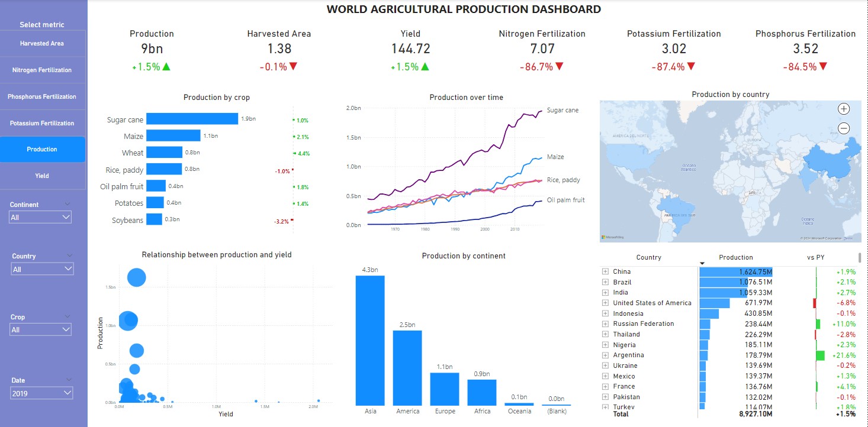Screen dimensions: 868x427
Task: Expand the Nigeria row plus icon
Action: (x=605, y=345)
